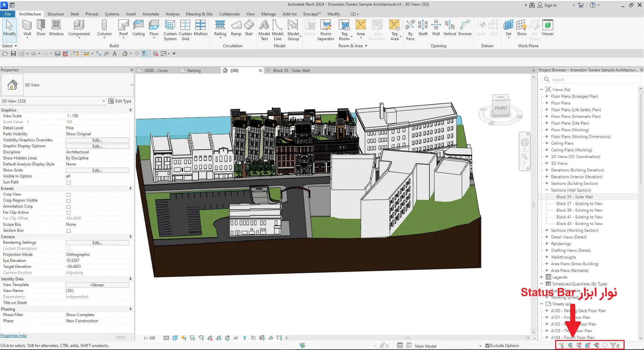Pick the Model Text tool
Screen dimensions: 644x350
(x=264, y=30)
